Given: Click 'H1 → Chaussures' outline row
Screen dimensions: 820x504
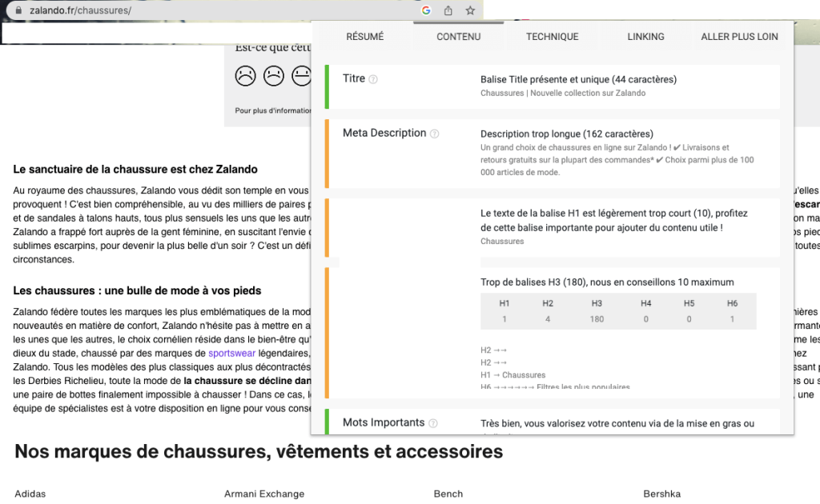Looking at the screenshot, I should pyautogui.click(x=513, y=375).
